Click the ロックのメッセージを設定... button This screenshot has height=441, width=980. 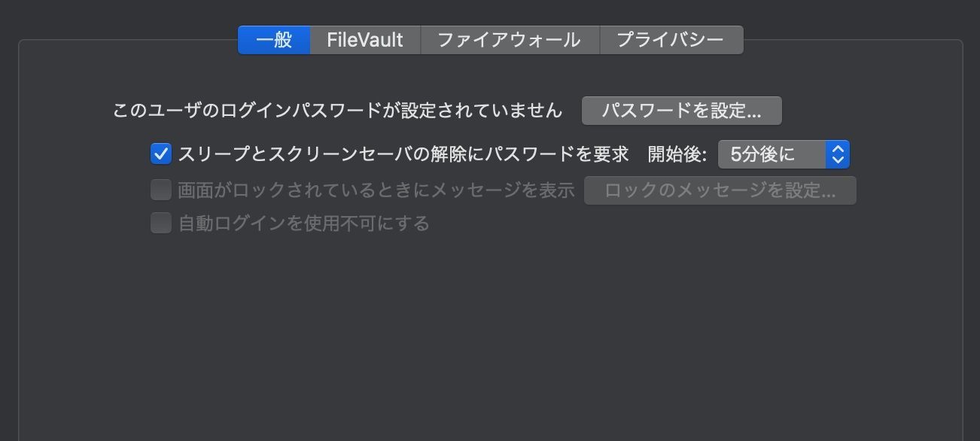[x=720, y=190]
